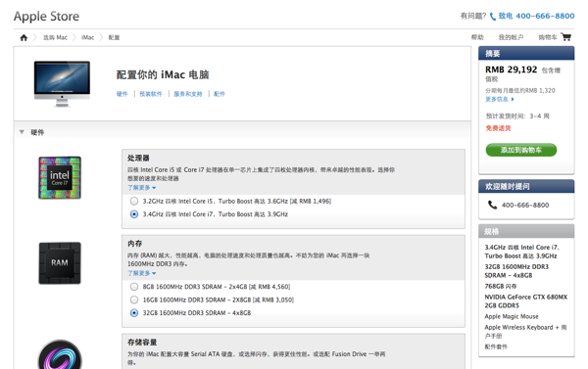
Task: Click Apple Wireless Keyboard spec line
Action: tap(525, 332)
